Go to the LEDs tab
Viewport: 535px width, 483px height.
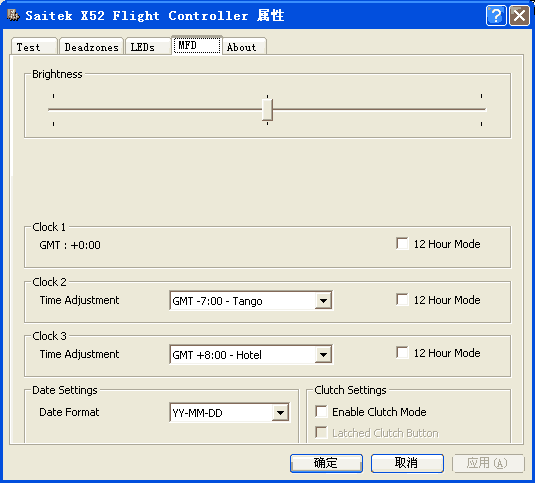point(148,47)
